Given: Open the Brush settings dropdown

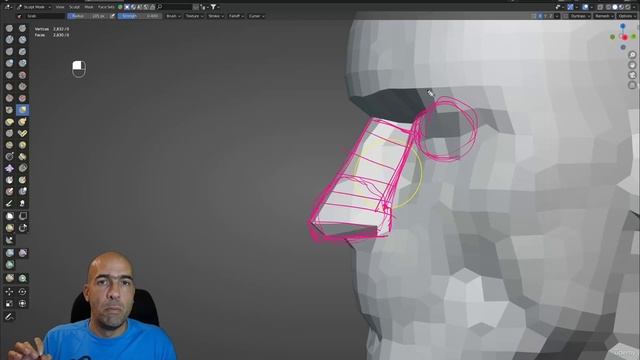Looking at the screenshot, I should [x=173, y=16].
